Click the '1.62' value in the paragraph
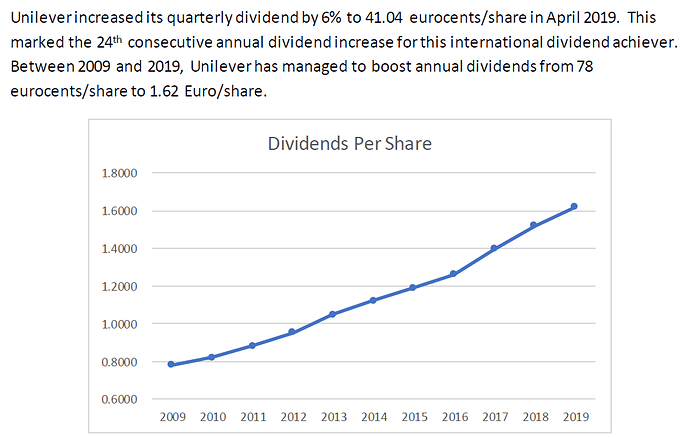This screenshot has height=438, width=690. 164,91
